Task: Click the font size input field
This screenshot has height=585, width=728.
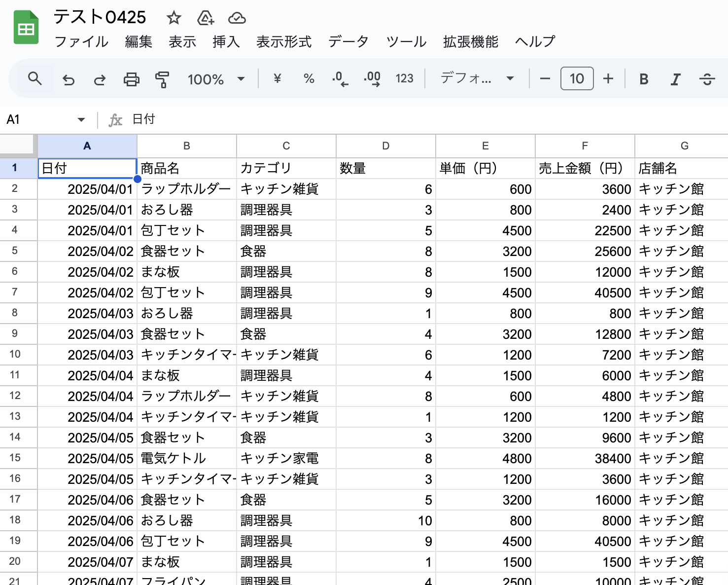Action: click(577, 79)
